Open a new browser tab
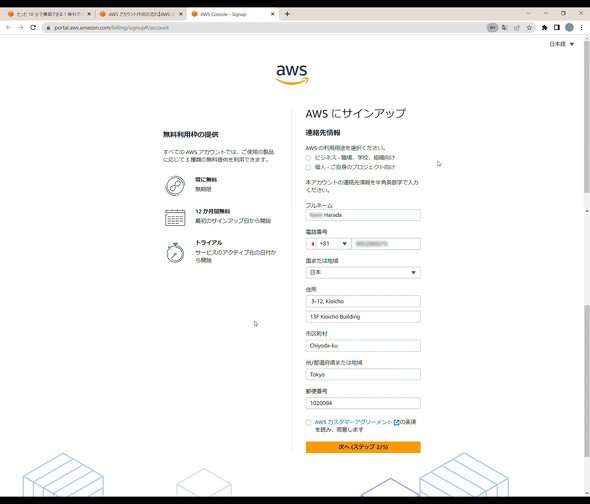Screen dimensions: 590x504 (x=287, y=14)
